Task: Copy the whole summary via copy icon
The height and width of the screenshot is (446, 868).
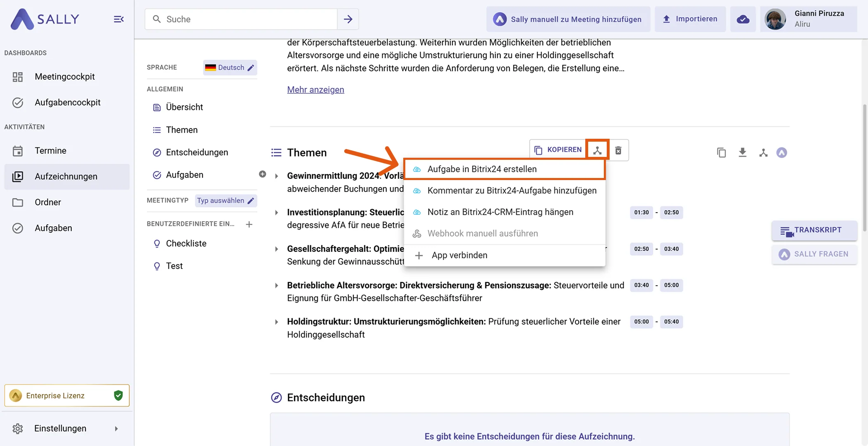Action: pyautogui.click(x=721, y=153)
